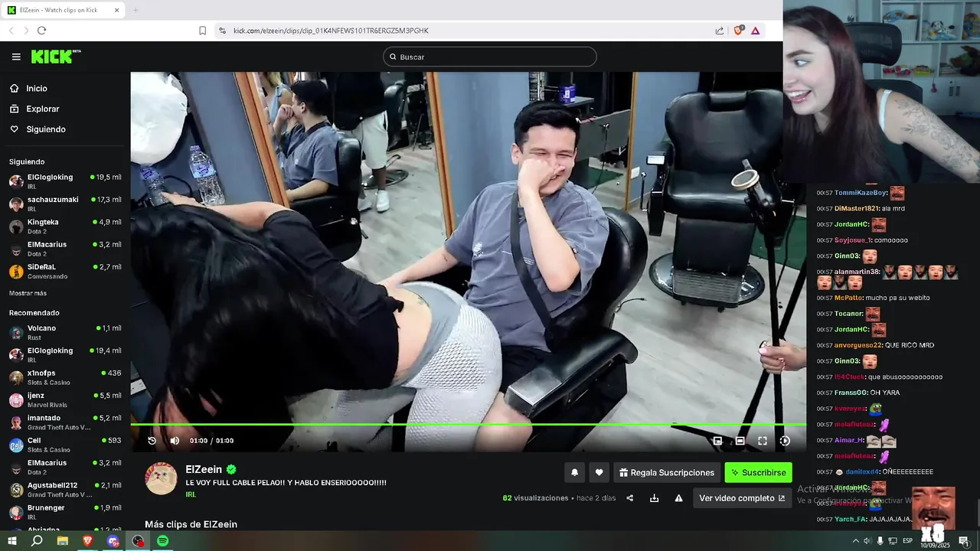Open Kingteka channel in sidebar
Screen dimensions: 980x551
pyautogui.click(x=65, y=226)
